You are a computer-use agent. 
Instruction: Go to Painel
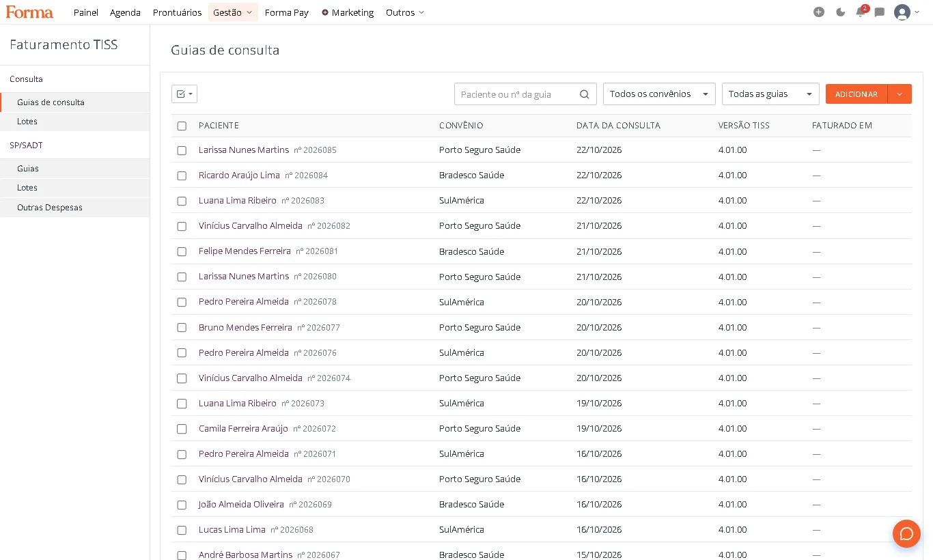click(x=86, y=12)
